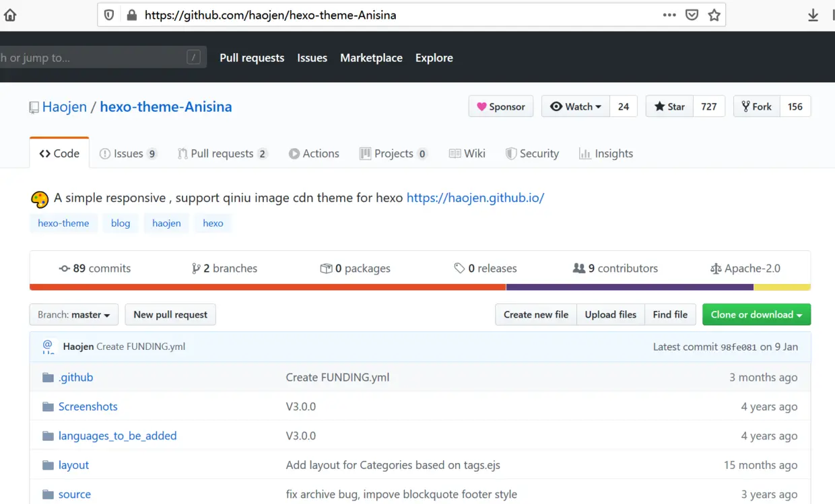This screenshot has height=504, width=835.
Task: Click the hexo-theme topic tag
Action: pos(63,223)
